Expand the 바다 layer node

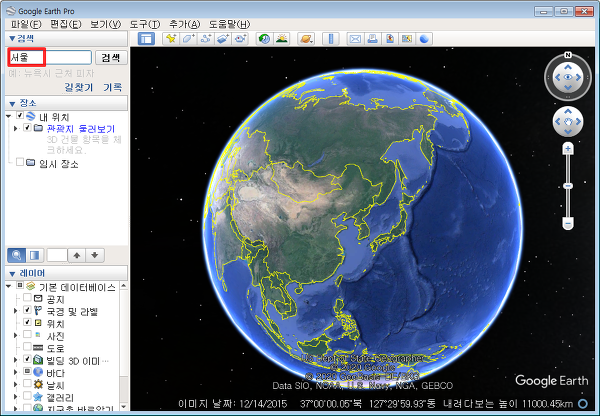(x=15, y=372)
